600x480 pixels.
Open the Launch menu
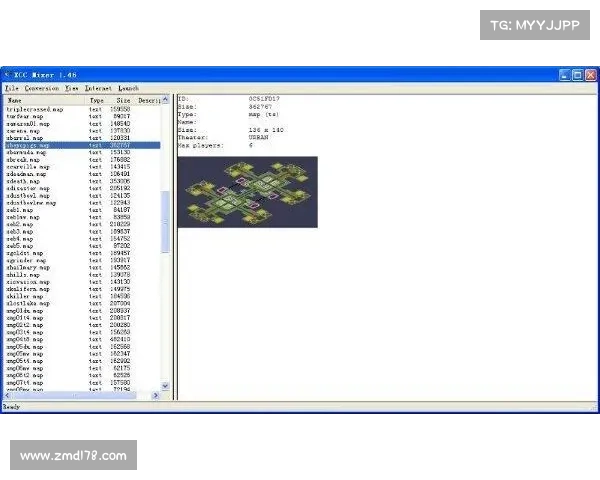(x=128, y=88)
